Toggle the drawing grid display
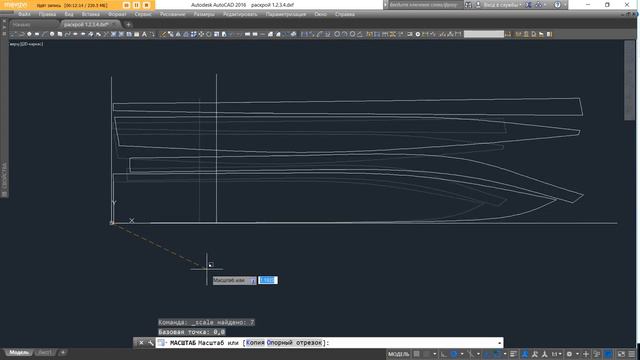Screen dimensions: 640x360 coord(416,354)
